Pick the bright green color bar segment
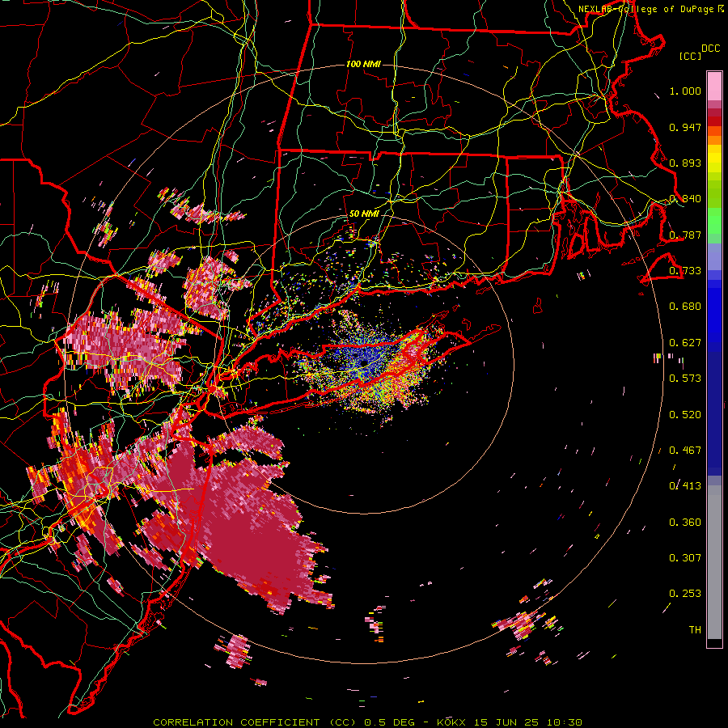This screenshot has width=728, height=728. coord(714,221)
